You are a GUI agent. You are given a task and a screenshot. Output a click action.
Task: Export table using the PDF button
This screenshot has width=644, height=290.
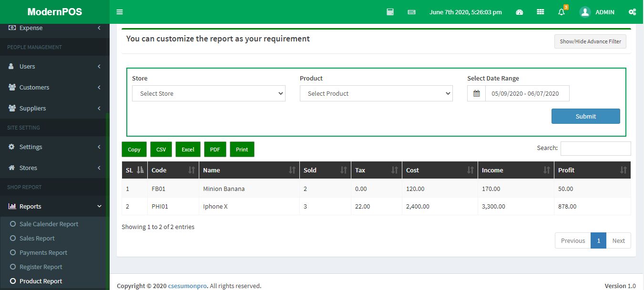[x=215, y=149]
